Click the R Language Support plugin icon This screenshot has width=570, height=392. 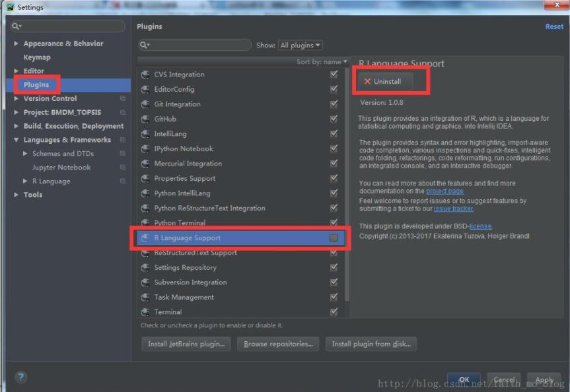coord(145,238)
